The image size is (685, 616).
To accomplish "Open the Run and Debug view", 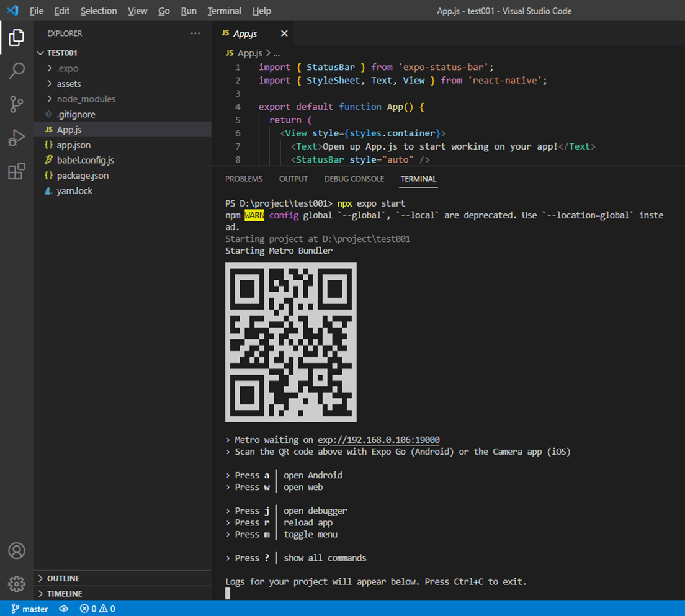I will [x=17, y=138].
